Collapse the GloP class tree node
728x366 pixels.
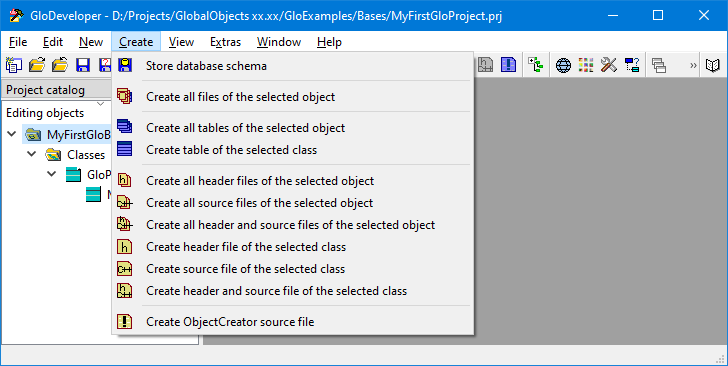click(52, 174)
